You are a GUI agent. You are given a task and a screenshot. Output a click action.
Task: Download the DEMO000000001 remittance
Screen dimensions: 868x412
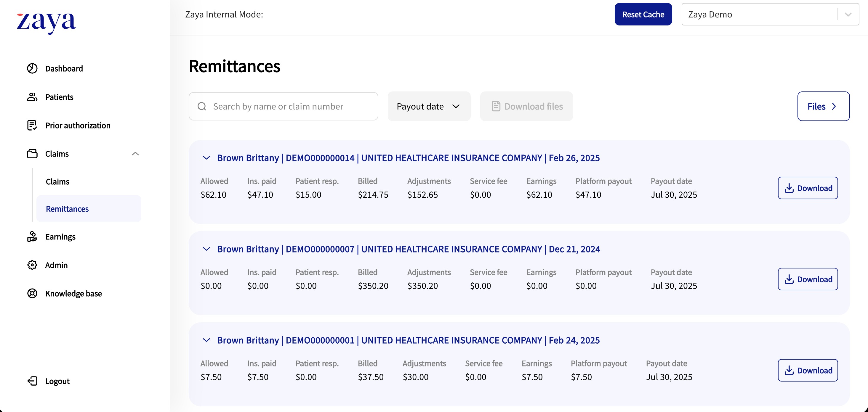[x=807, y=370]
